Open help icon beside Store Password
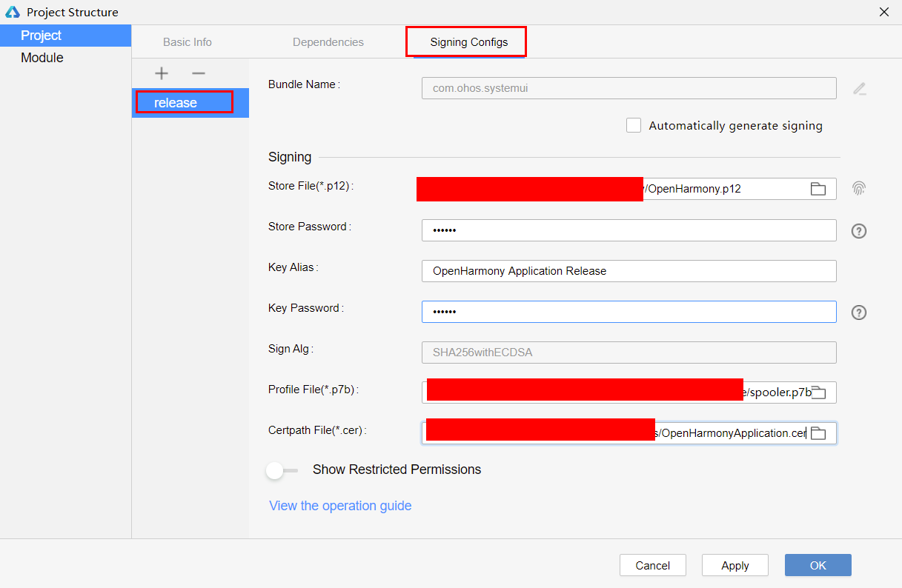 (x=858, y=231)
